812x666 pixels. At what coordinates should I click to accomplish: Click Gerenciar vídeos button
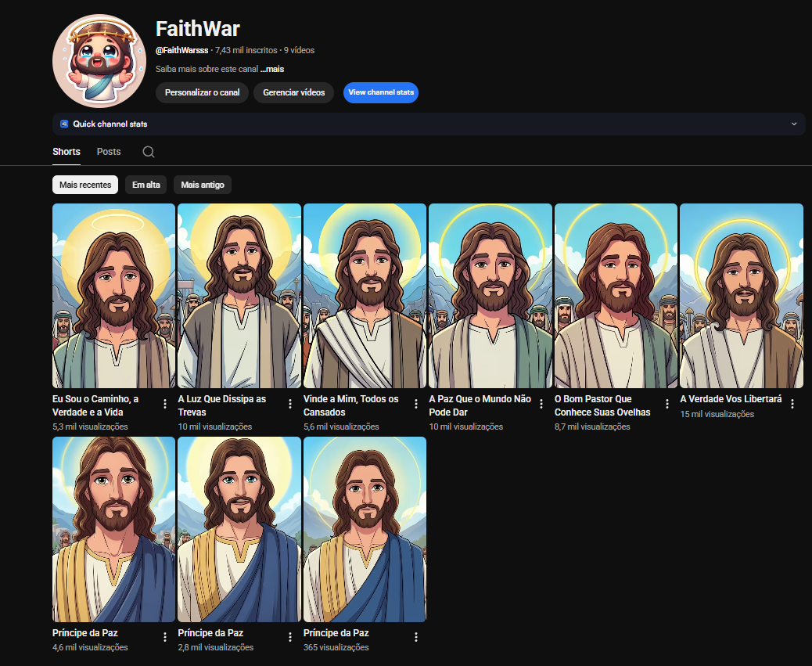pyautogui.click(x=294, y=92)
